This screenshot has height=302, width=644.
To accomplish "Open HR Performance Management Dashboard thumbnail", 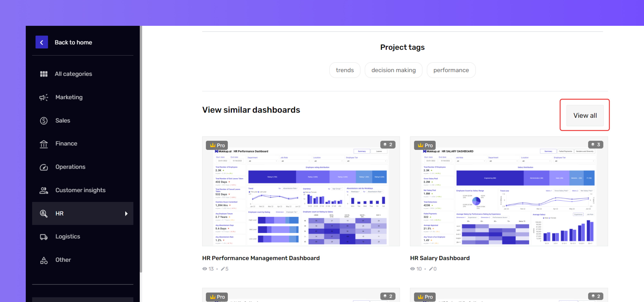I will [x=301, y=191].
